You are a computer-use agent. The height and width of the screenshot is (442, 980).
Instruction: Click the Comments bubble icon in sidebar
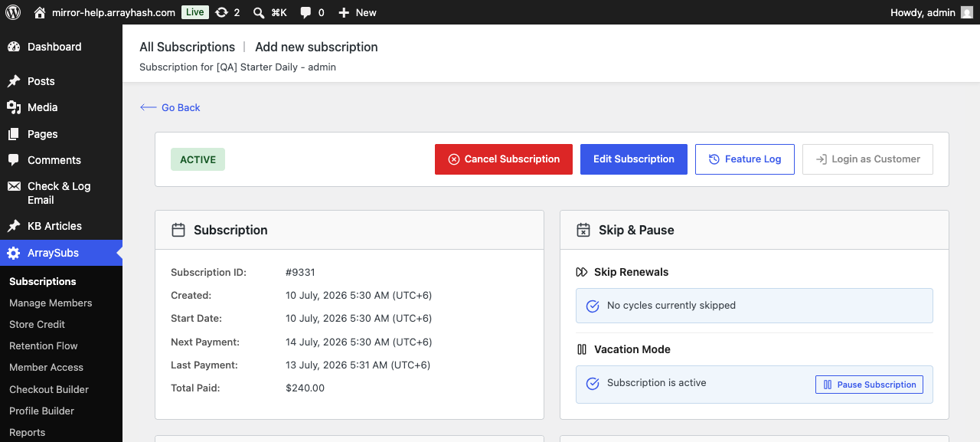tap(14, 160)
